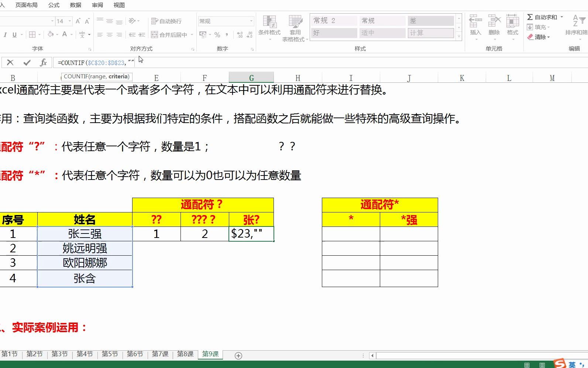
Task: Apply the 差 (Bad) cell style
Action: [x=431, y=21]
